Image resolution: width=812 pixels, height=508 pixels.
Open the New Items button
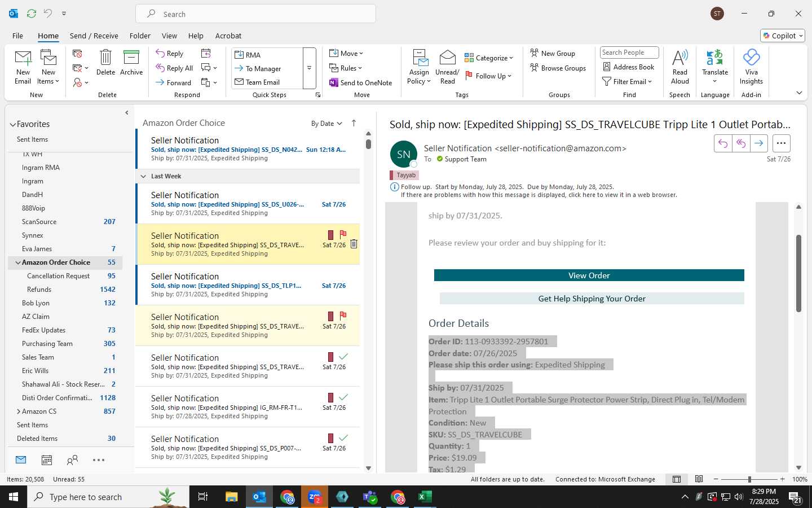tap(48, 67)
